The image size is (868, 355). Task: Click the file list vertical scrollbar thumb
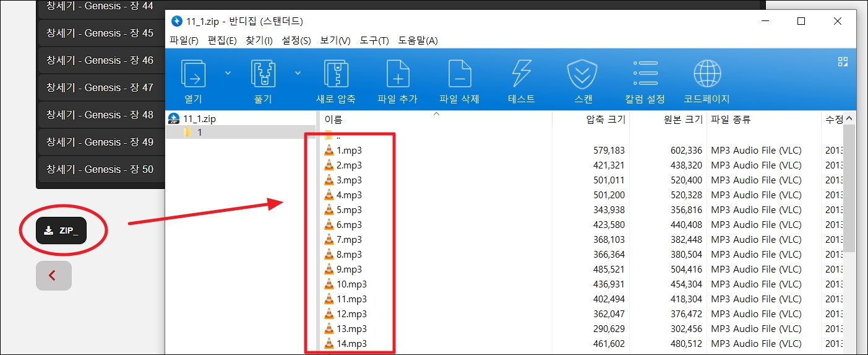[849, 189]
